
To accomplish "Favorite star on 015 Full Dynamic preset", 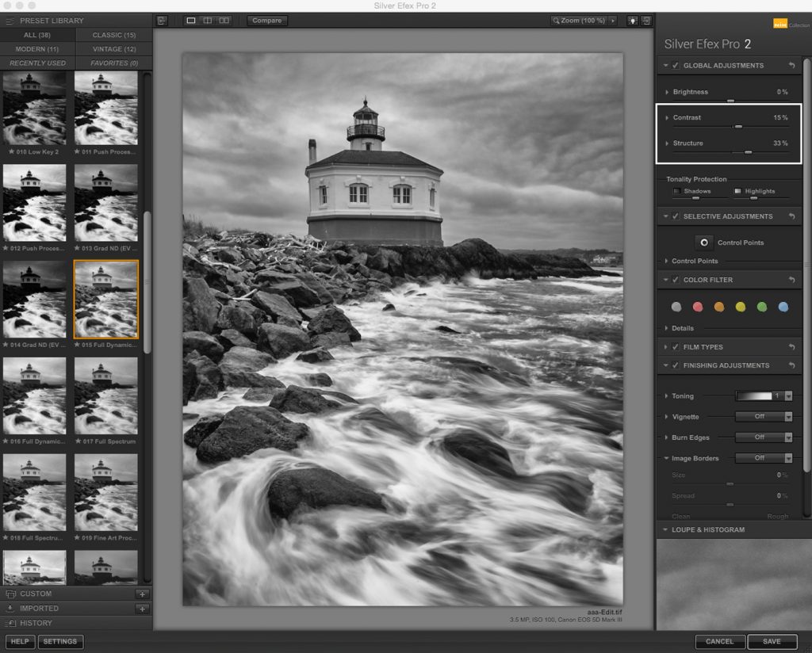I will point(77,346).
